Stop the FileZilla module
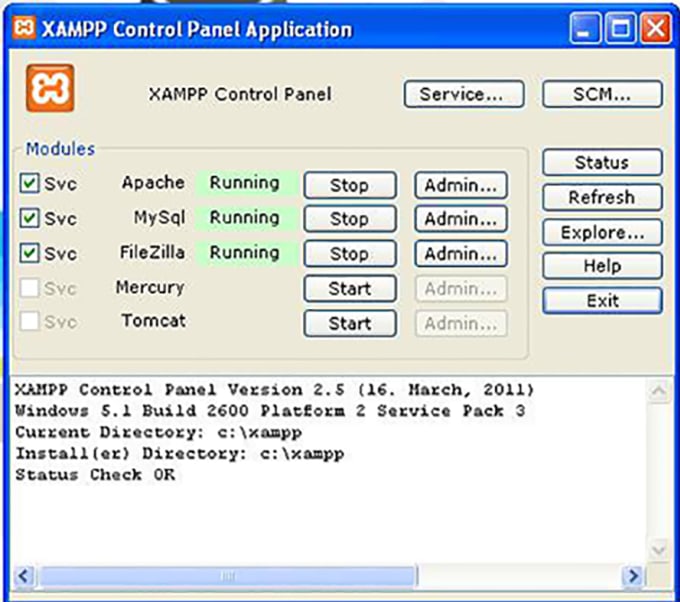 (x=350, y=254)
